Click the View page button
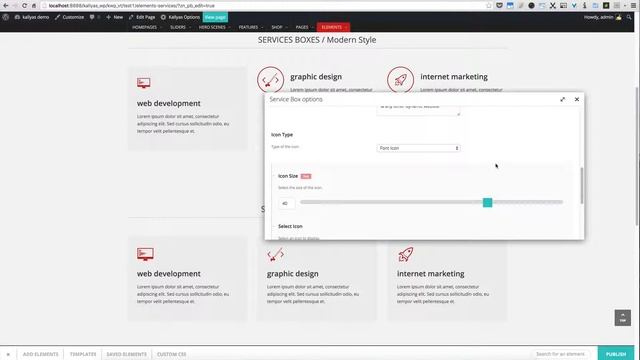This screenshot has width=640, height=360. click(x=215, y=17)
